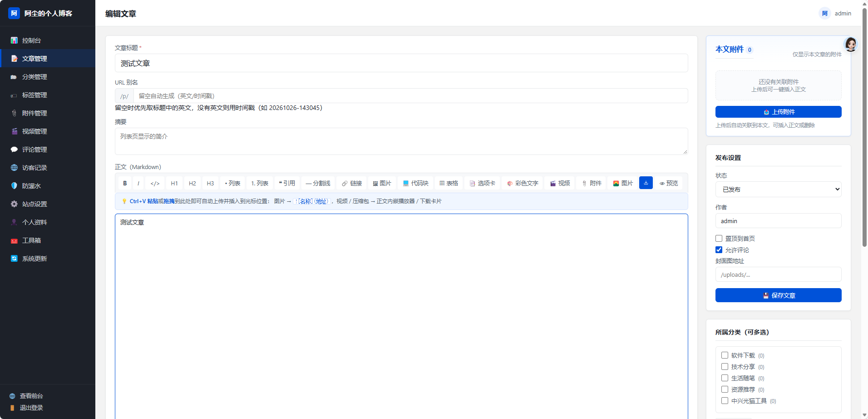Click the 图片 button with colorful landscape icon
Viewport: 868px width, 419px height.
(623, 183)
